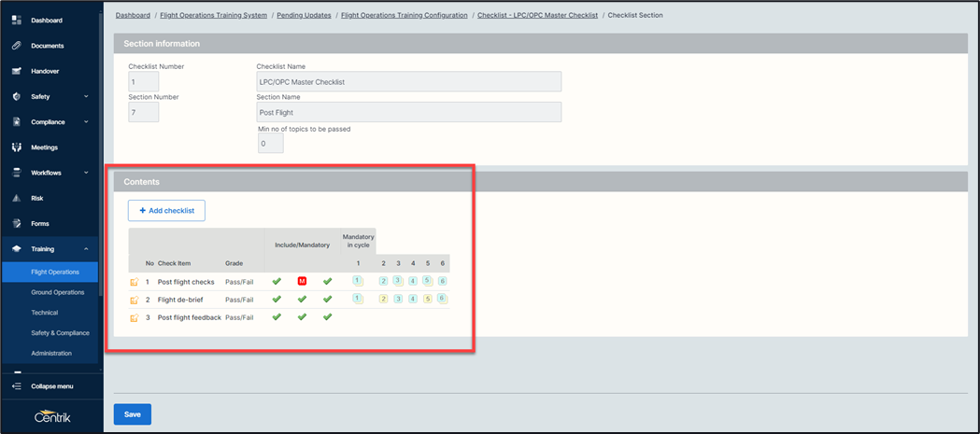Click the Section Name input field
Screen dimensions: 980x434
pos(408,112)
